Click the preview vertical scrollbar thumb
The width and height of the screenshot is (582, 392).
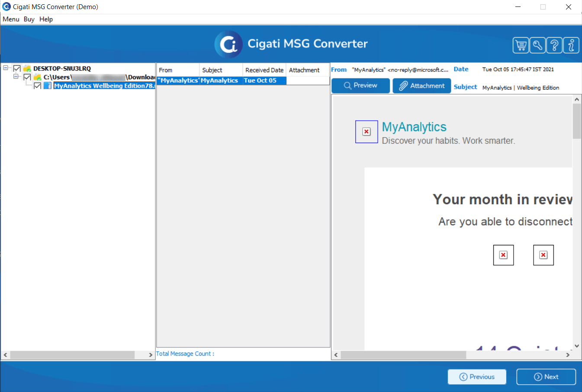(x=576, y=121)
